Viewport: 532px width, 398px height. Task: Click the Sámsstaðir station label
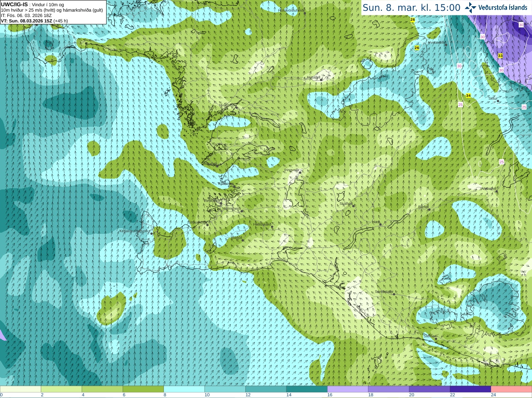384,292
